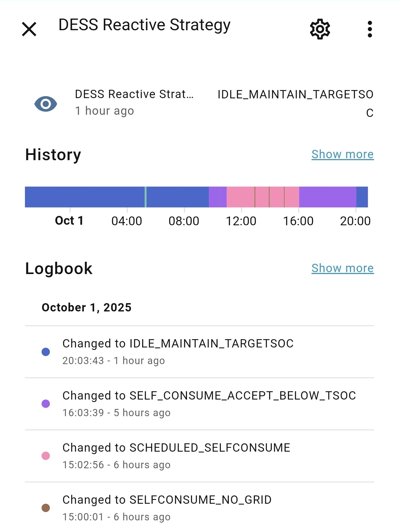Click the teal sliver in history bar
The width and height of the screenshot is (399, 532).
pyautogui.click(x=145, y=197)
